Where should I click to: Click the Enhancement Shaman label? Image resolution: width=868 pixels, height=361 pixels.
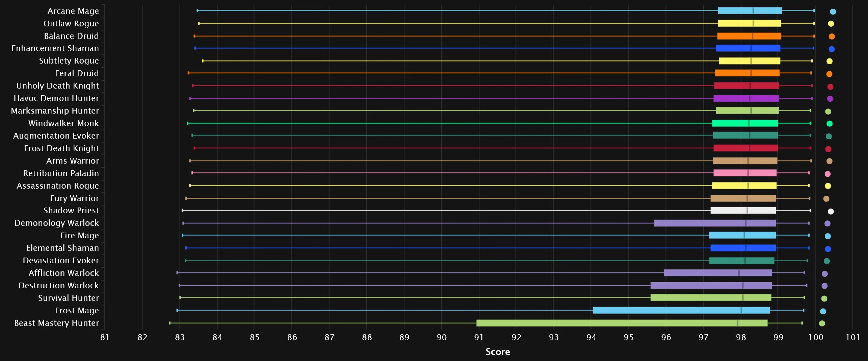(x=55, y=48)
